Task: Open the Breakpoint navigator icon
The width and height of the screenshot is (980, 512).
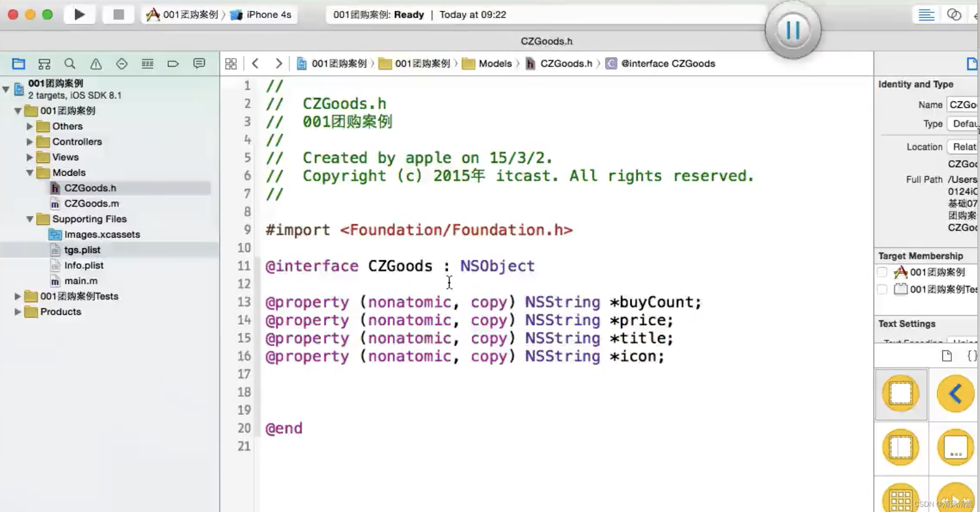Action: pos(173,64)
